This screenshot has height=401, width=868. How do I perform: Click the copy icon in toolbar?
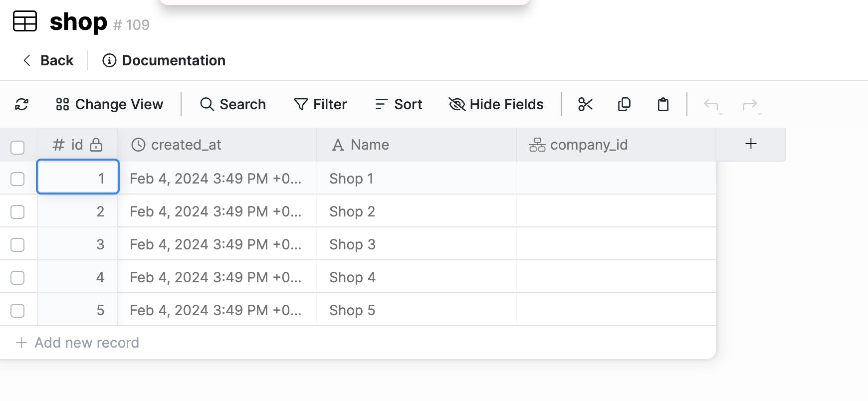(x=624, y=104)
